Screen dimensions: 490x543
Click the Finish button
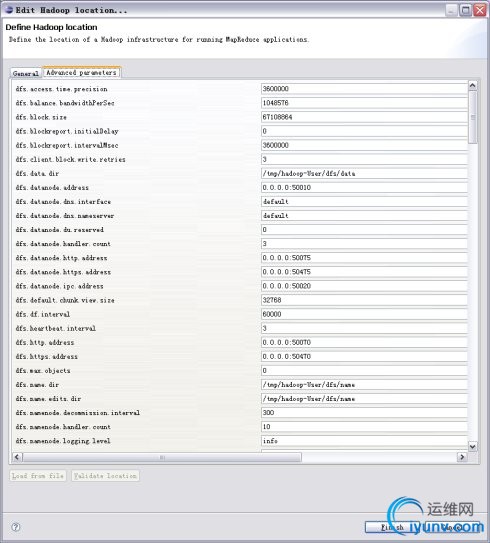pyautogui.click(x=393, y=527)
